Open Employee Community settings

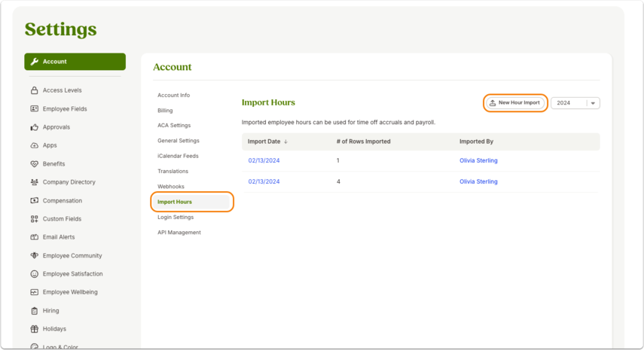[x=72, y=256]
